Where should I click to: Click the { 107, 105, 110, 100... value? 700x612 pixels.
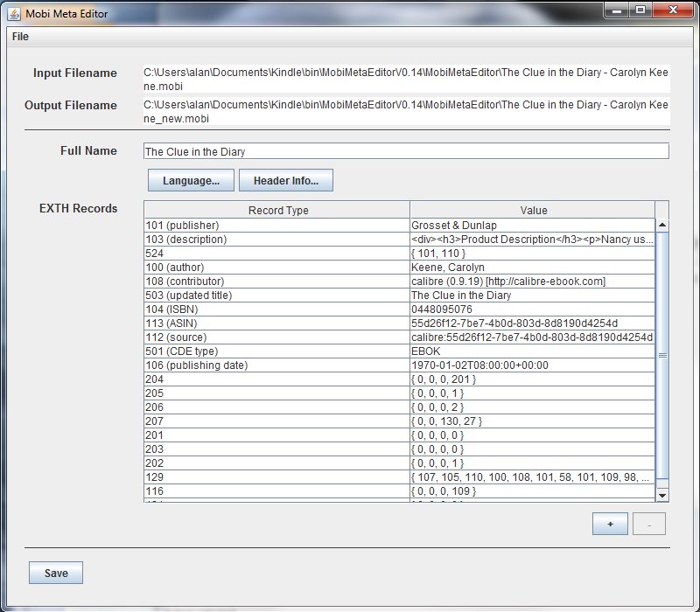(533, 476)
